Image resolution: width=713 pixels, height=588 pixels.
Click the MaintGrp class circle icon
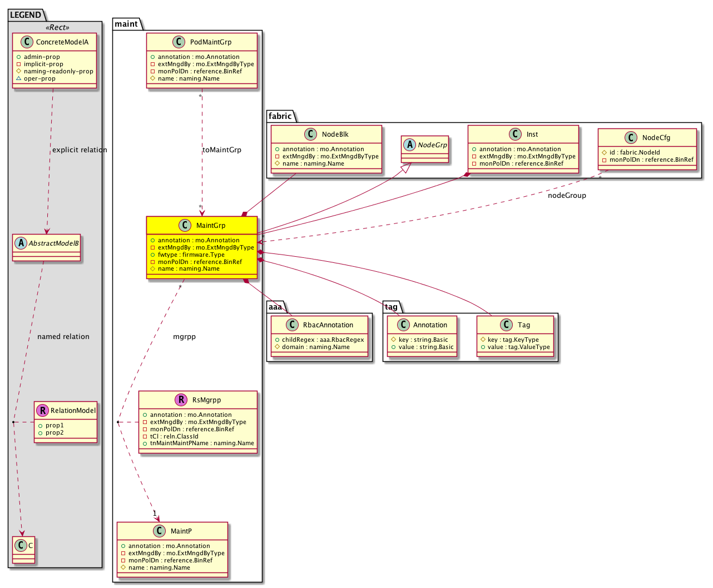(185, 226)
